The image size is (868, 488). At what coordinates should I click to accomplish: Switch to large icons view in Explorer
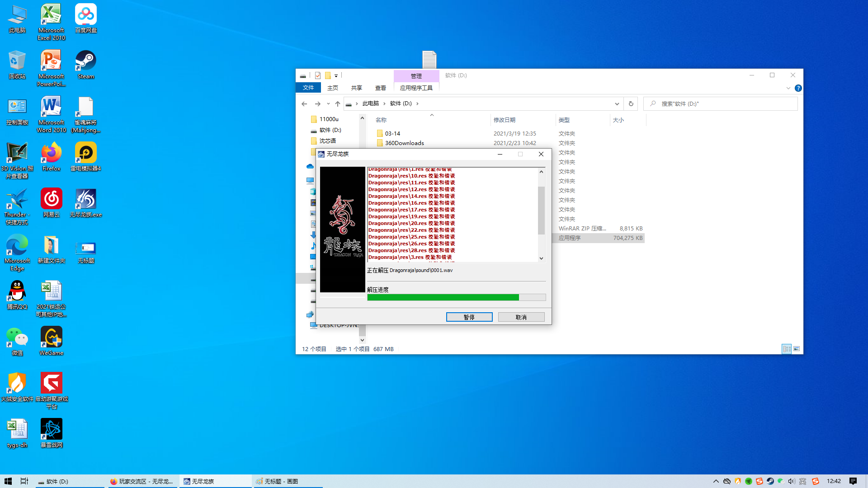[797, 349]
